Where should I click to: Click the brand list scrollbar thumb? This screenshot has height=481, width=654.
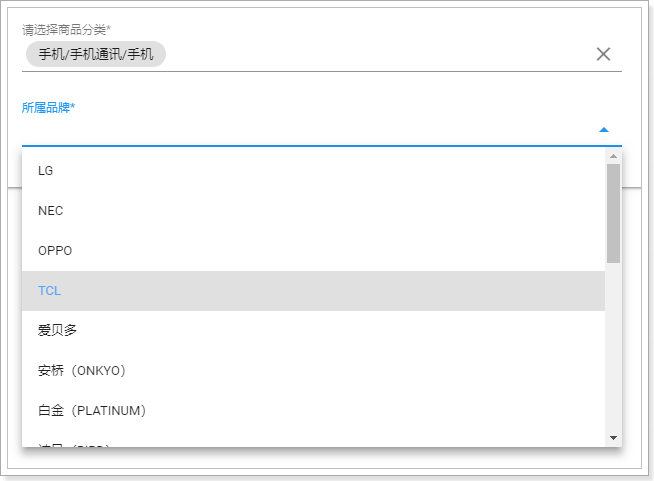(613, 212)
